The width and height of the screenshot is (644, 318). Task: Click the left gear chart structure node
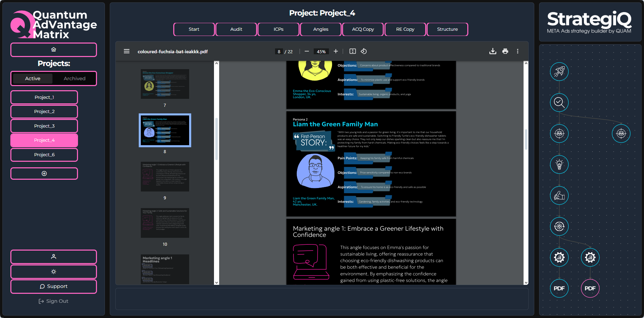559,257
